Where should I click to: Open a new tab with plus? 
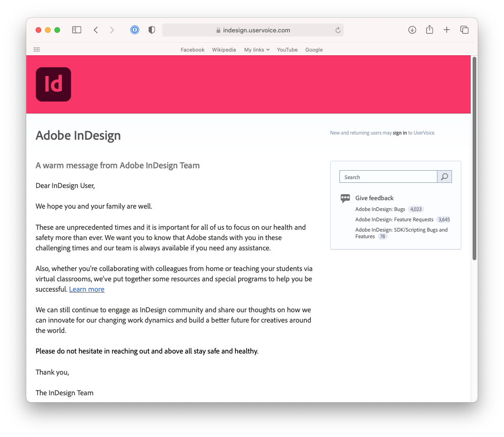click(446, 30)
